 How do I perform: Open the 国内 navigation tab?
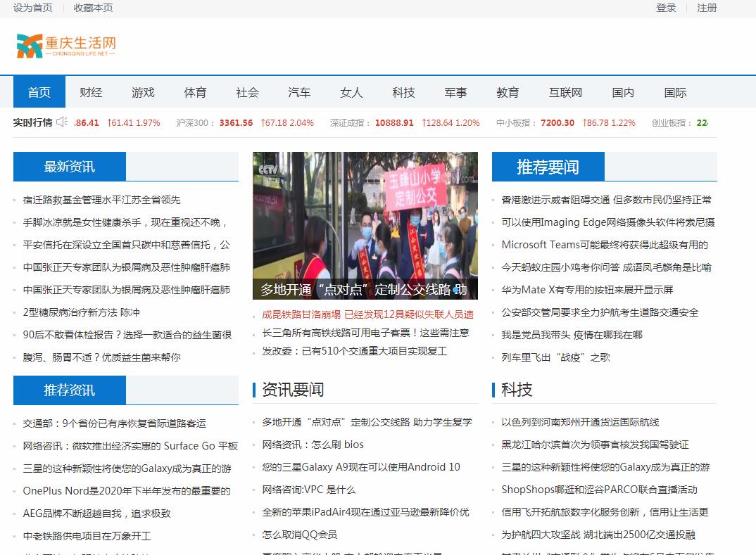click(x=623, y=92)
